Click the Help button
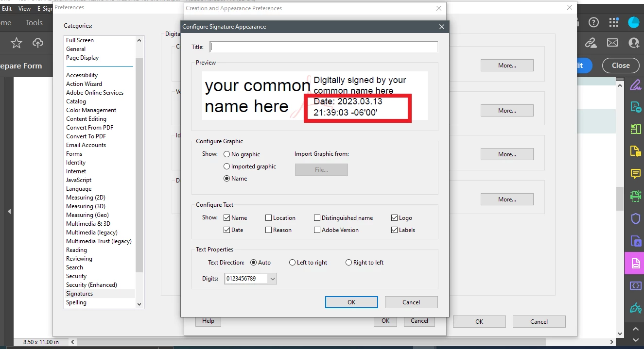The width and height of the screenshot is (644, 349). pyautogui.click(x=208, y=321)
